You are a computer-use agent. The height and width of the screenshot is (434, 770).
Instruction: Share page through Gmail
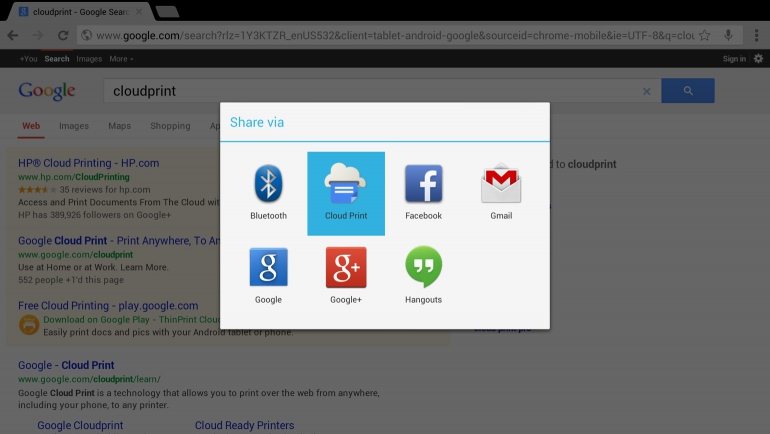[x=501, y=192]
